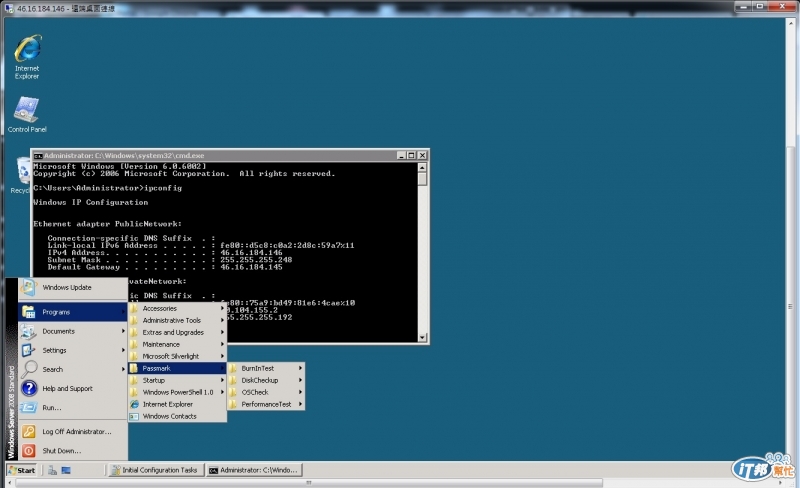This screenshot has width=800, height=488.
Task: Open Windows Contacts from Programs menu
Action: pyautogui.click(x=177, y=416)
